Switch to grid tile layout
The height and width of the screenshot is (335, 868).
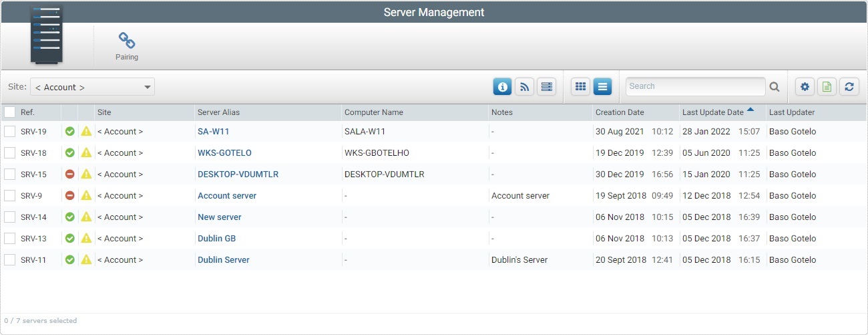[581, 86]
